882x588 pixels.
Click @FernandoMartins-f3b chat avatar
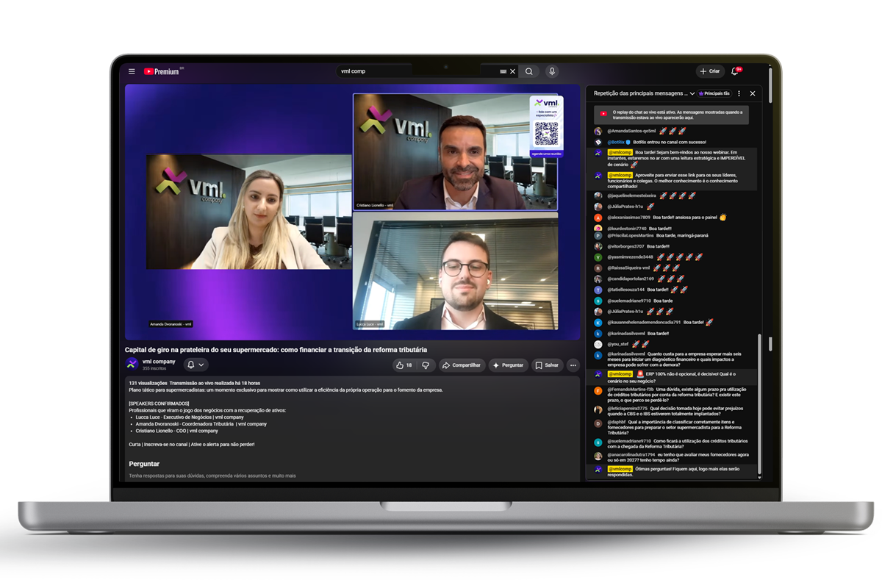coord(598,390)
